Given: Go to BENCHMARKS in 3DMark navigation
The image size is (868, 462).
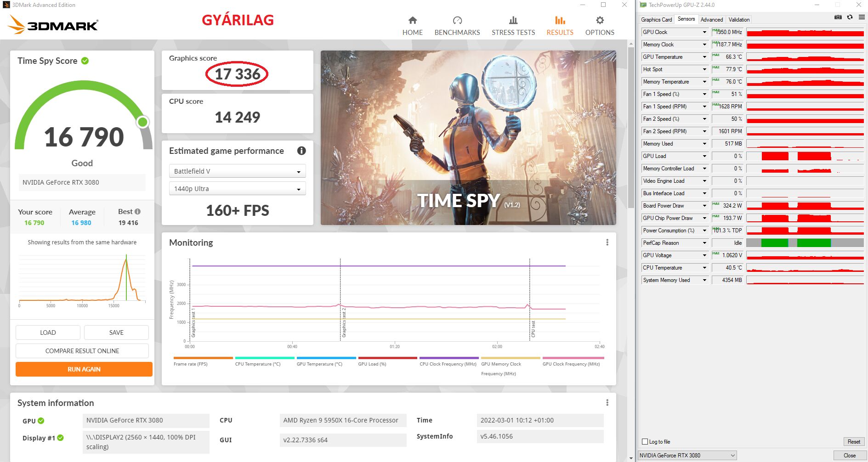Looking at the screenshot, I should coord(457,26).
